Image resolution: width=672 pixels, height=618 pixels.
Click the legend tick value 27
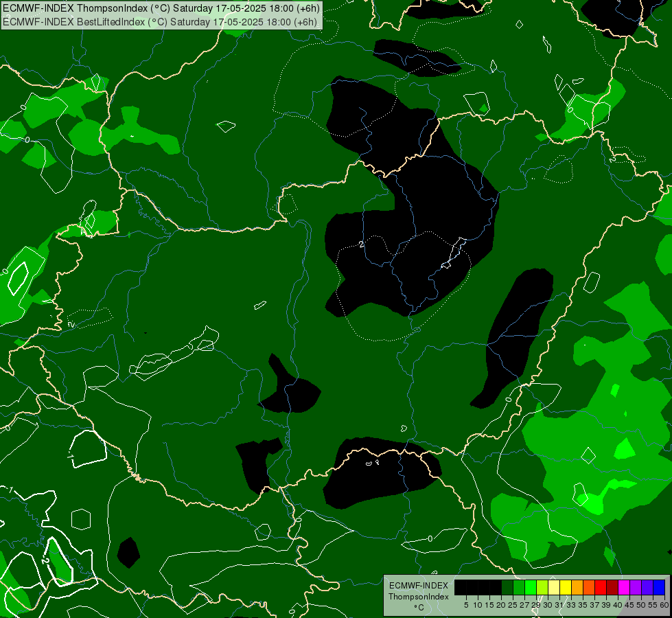click(x=524, y=605)
